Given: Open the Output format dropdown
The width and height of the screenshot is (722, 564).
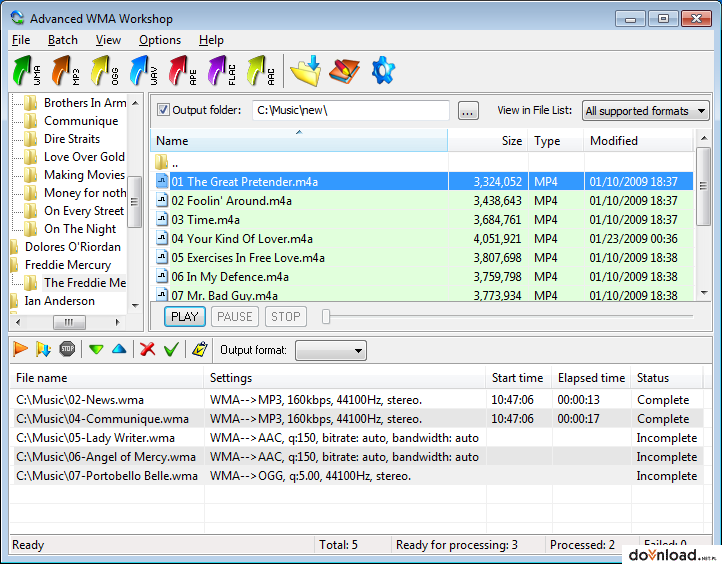Looking at the screenshot, I should pyautogui.click(x=331, y=350).
